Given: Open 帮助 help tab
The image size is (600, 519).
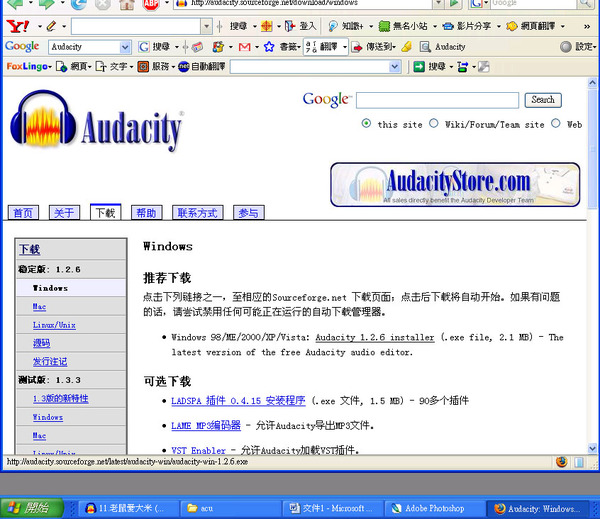Looking at the screenshot, I should [147, 213].
